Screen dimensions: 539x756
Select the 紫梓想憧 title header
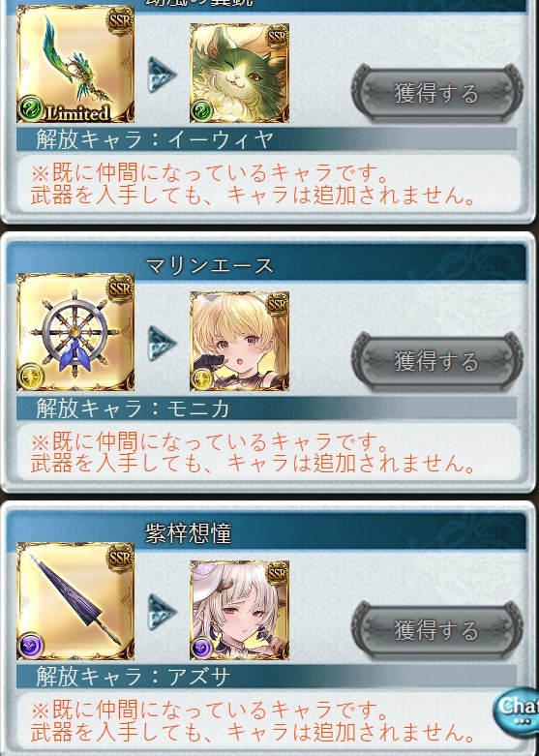[266, 531]
